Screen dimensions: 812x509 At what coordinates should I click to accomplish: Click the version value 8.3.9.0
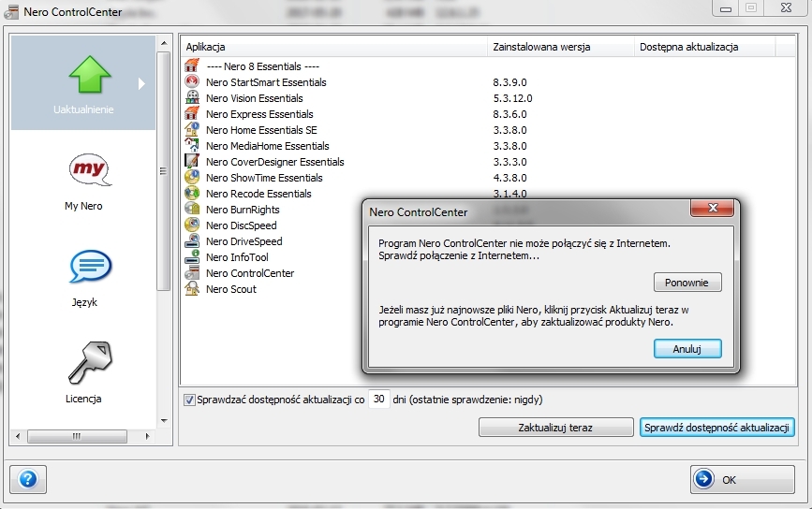tap(509, 82)
